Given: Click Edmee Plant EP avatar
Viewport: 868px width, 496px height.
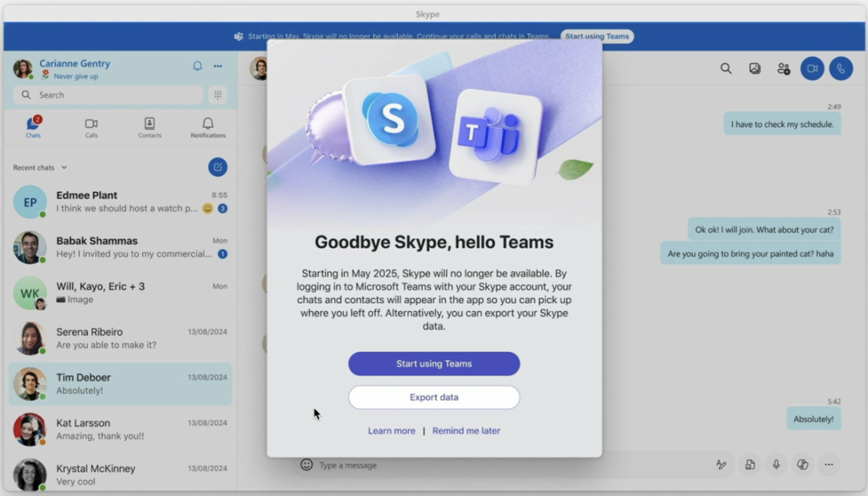Looking at the screenshot, I should tap(30, 202).
